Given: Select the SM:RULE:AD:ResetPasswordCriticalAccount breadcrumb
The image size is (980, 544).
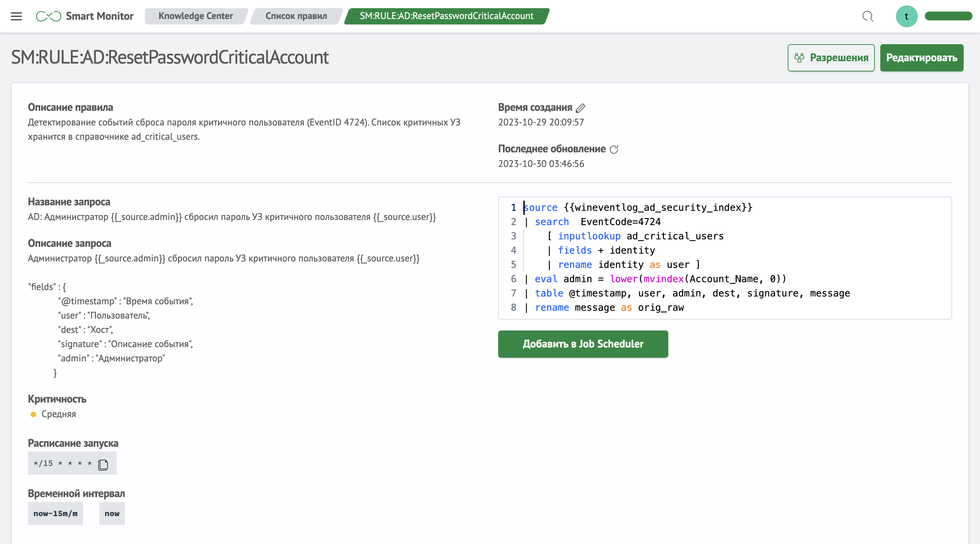Looking at the screenshot, I should (x=446, y=16).
